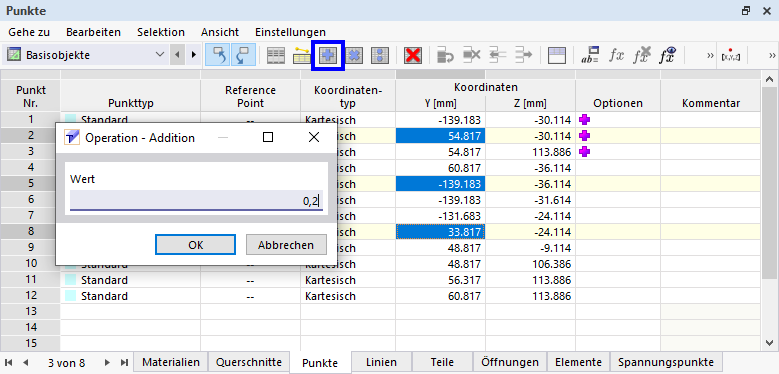Confirm addition dialog with OK
The height and width of the screenshot is (374, 779).
point(195,245)
